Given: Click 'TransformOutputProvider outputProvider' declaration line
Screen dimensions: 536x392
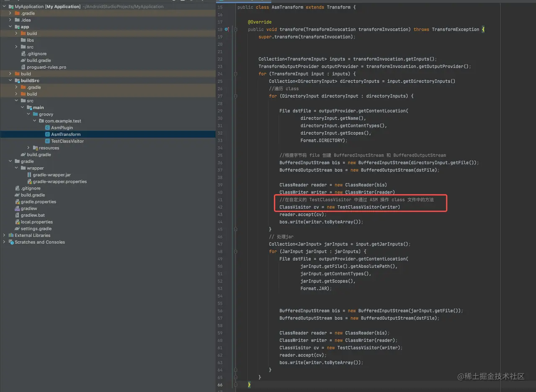Looking at the screenshot, I should point(365,67).
